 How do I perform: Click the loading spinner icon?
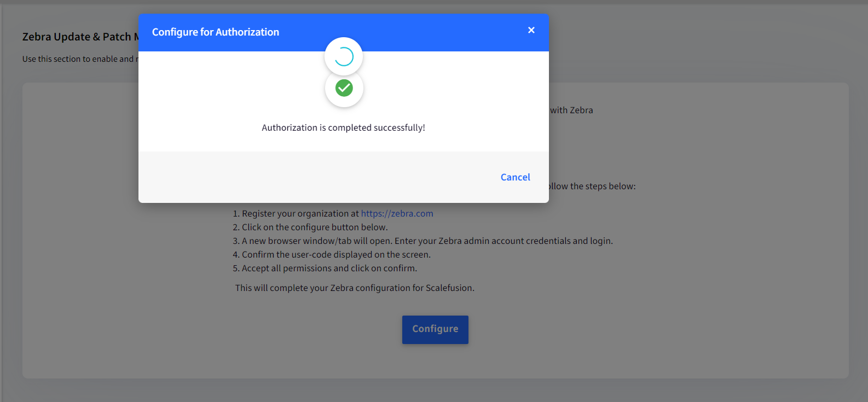344,56
